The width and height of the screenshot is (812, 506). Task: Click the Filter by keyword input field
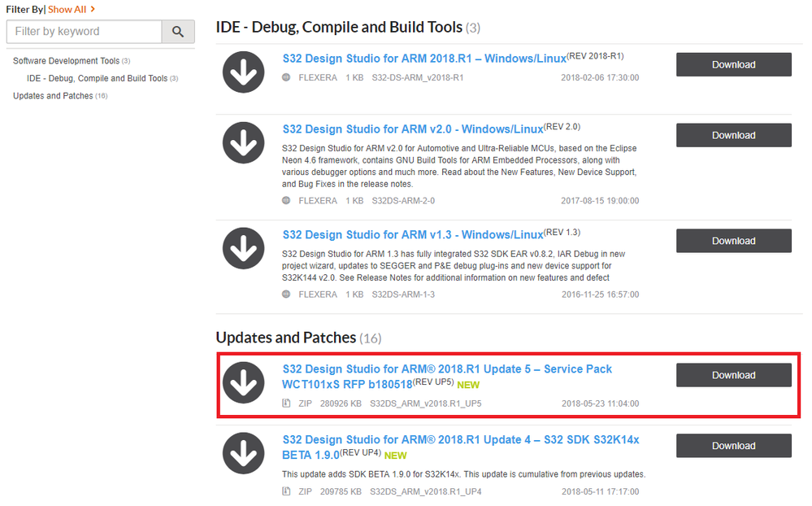(84, 32)
